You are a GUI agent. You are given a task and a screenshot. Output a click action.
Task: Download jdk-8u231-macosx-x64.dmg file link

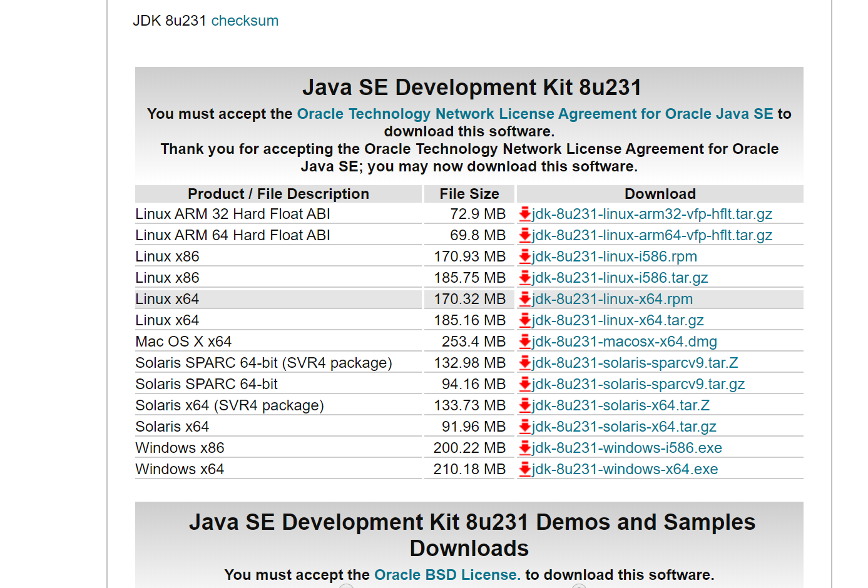coord(625,342)
